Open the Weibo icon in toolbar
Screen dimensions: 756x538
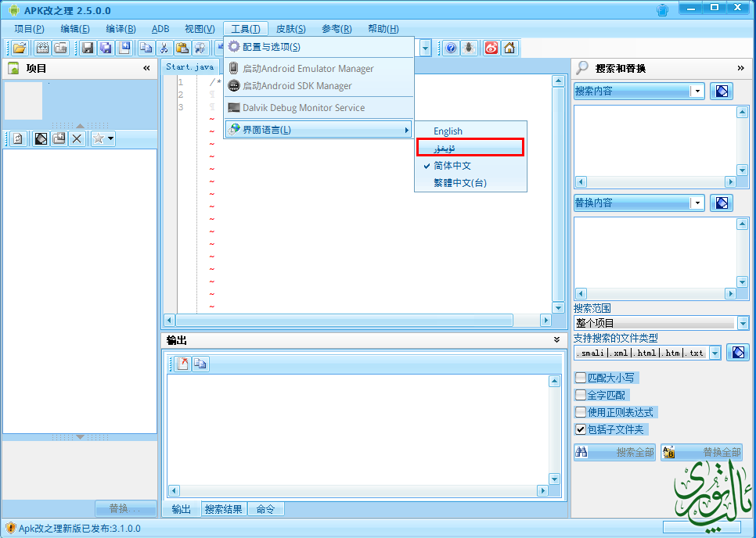tap(491, 48)
